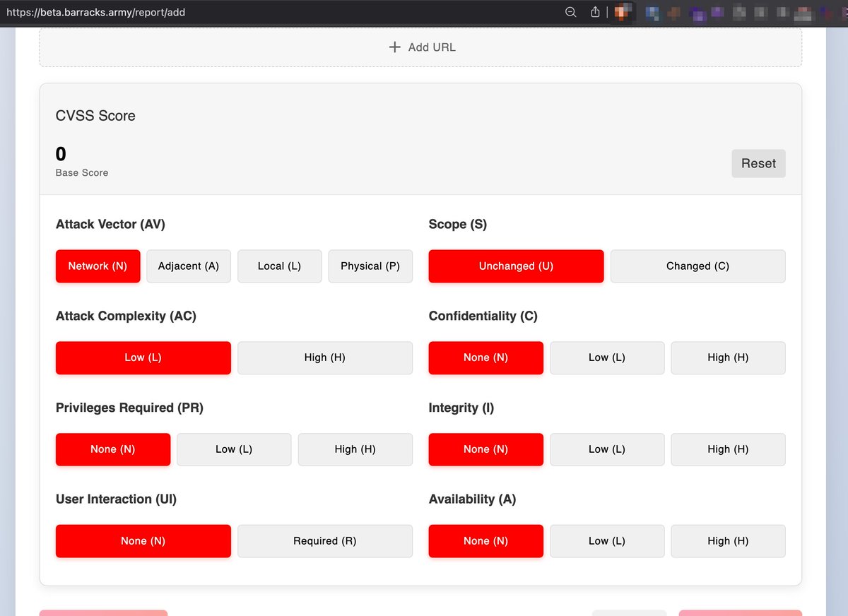Screen dimensions: 848x616
Task: Select Physical (P) attack vector
Action: tap(370, 266)
